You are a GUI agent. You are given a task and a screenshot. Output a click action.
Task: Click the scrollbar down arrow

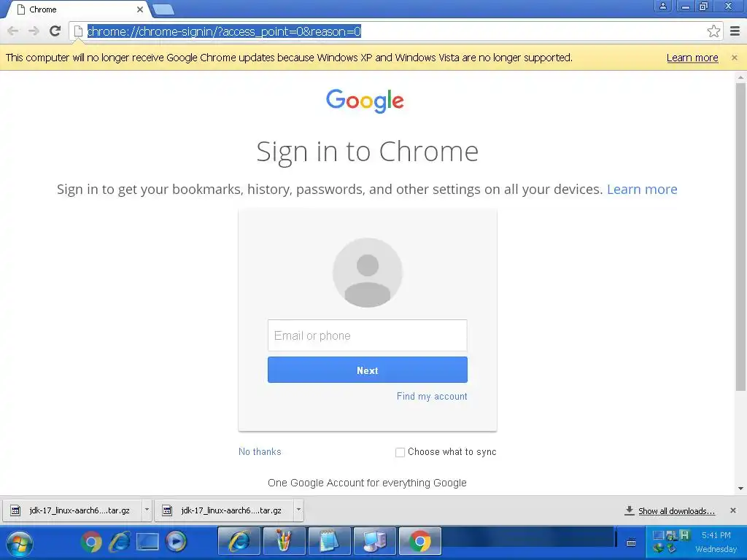point(740,489)
